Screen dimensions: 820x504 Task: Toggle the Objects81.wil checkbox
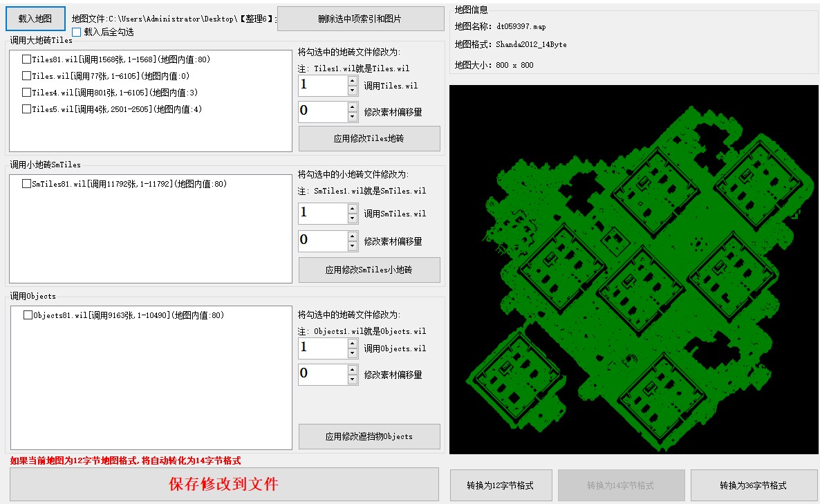pyautogui.click(x=28, y=315)
